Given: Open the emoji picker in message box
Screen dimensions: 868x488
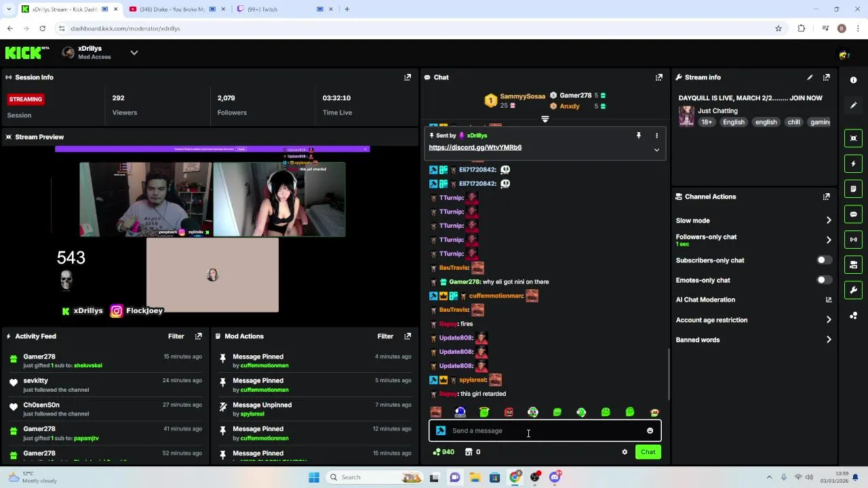Looking at the screenshot, I should coord(650,431).
